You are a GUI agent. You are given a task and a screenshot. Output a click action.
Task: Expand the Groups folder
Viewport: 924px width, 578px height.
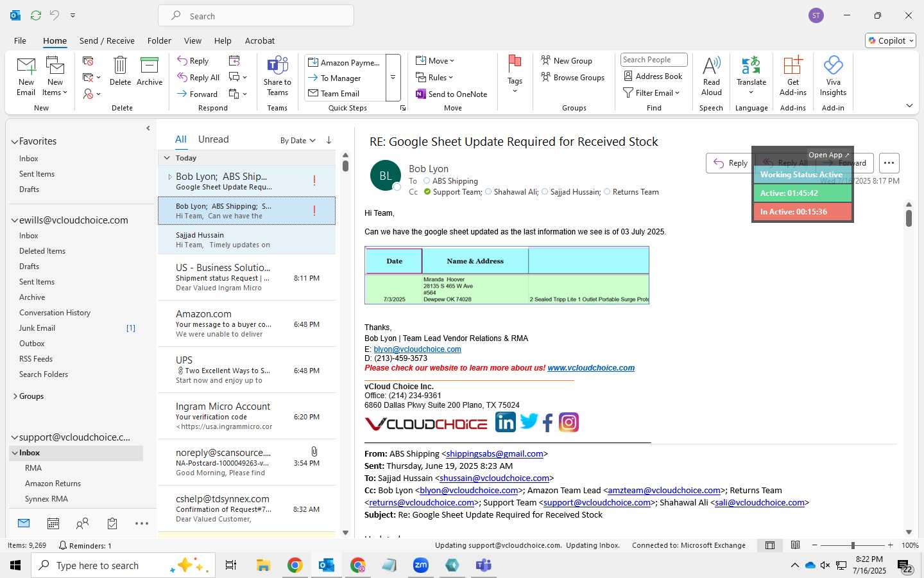(15, 396)
